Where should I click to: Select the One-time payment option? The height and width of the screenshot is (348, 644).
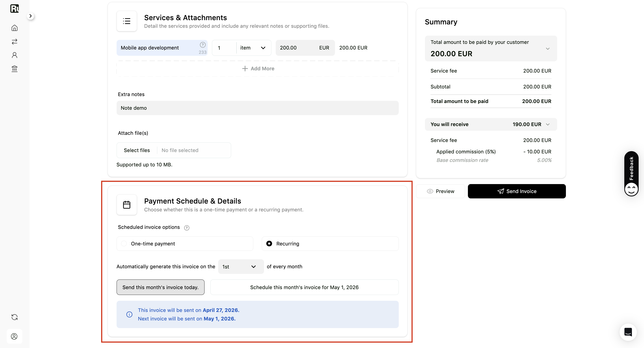(x=185, y=244)
